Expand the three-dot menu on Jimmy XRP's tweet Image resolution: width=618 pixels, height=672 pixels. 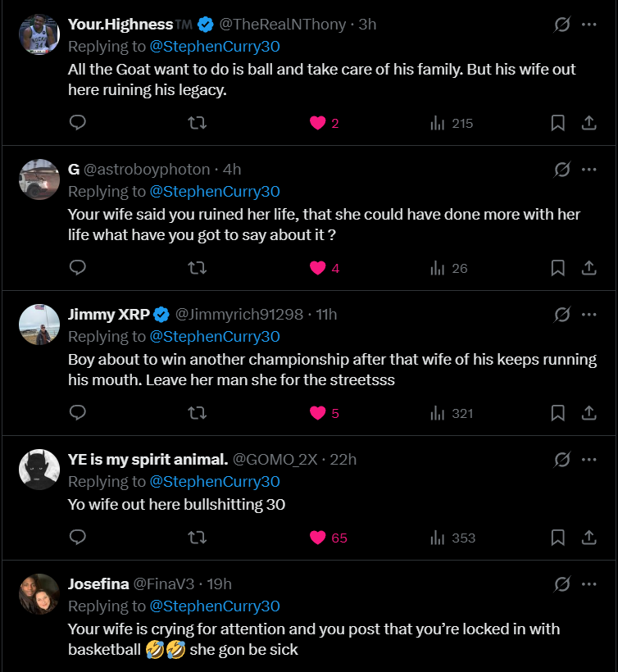coord(588,315)
